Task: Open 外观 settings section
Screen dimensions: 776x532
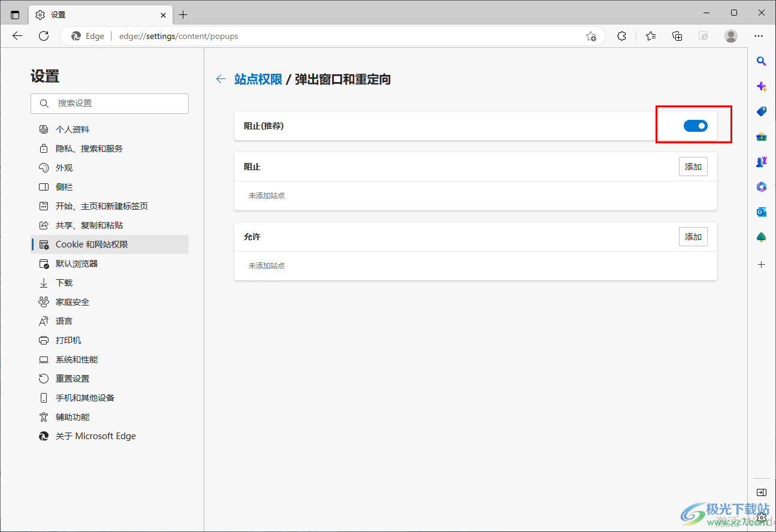Action: point(110,168)
